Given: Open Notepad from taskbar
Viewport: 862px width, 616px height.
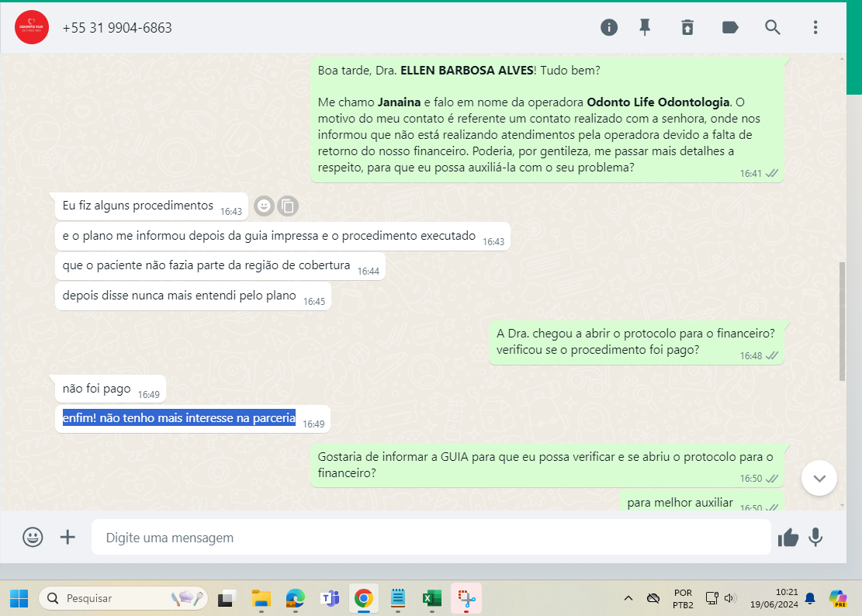Looking at the screenshot, I should pyautogui.click(x=398, y=598).
